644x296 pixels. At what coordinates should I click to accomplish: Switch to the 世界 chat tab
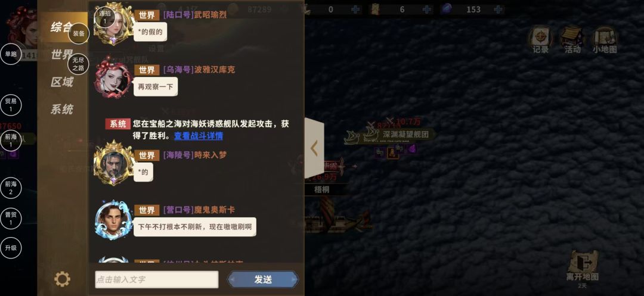[x=61, y=55]
